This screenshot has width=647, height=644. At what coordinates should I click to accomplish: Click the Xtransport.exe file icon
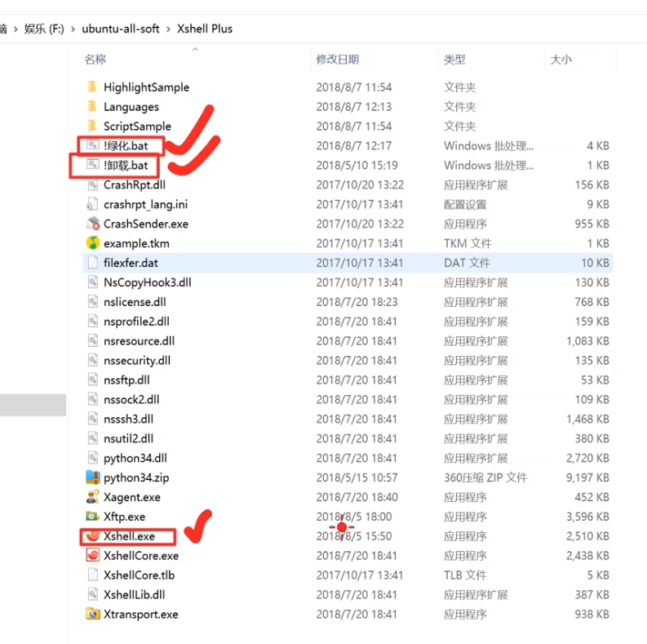92,615
